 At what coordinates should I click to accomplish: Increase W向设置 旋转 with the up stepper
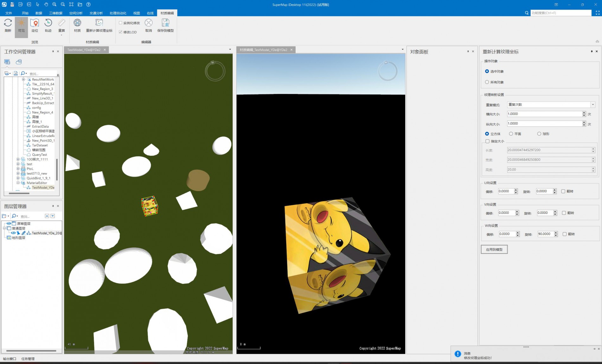tap(556, 233)
